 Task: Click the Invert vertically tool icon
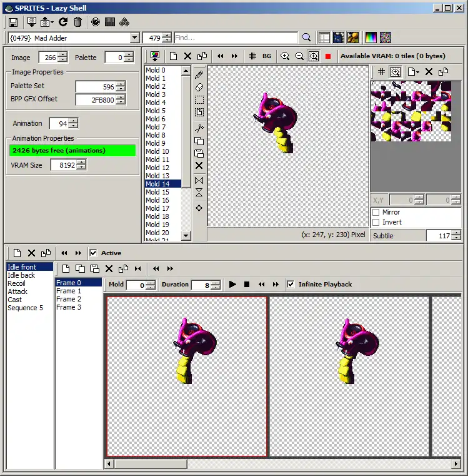click(199, 193)
